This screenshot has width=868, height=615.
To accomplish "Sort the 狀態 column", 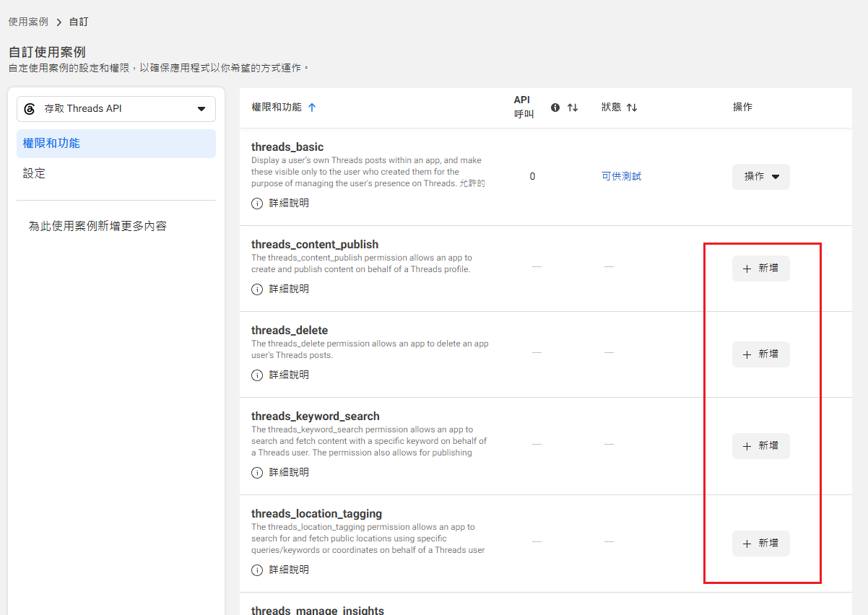I will click(x=632, y=108).
